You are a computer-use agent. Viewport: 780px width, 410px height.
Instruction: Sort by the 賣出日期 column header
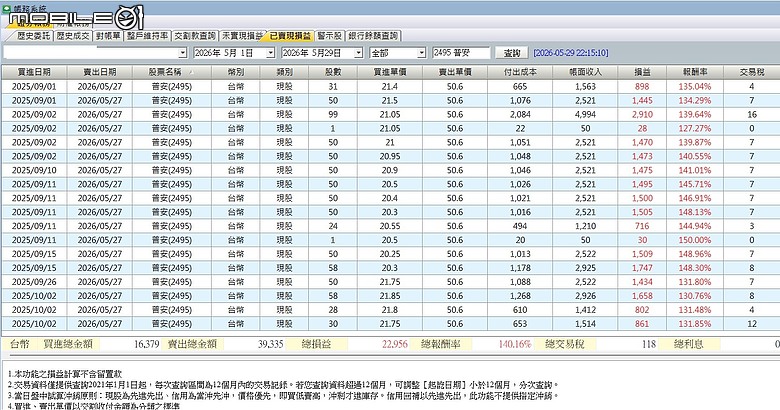point(99,72)
